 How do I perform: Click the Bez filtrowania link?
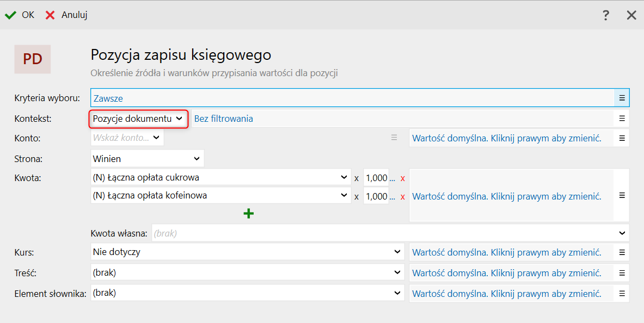pos(224,119)
